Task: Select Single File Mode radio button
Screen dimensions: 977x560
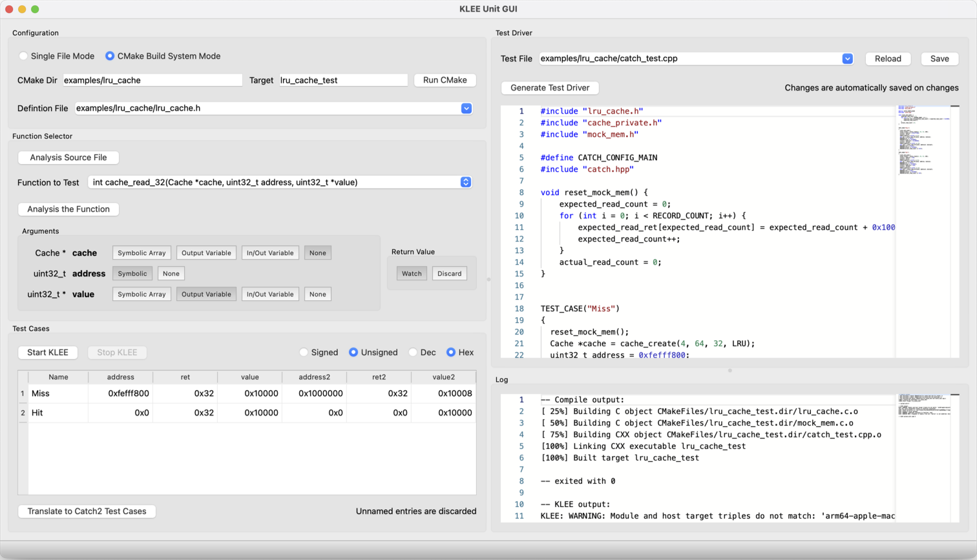Action: coord(23,56)
